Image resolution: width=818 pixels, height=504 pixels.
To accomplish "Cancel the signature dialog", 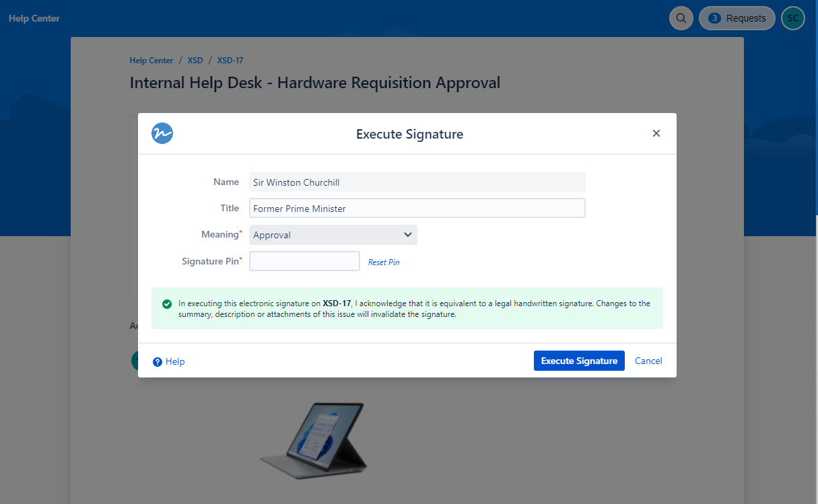I will [648, 361].
